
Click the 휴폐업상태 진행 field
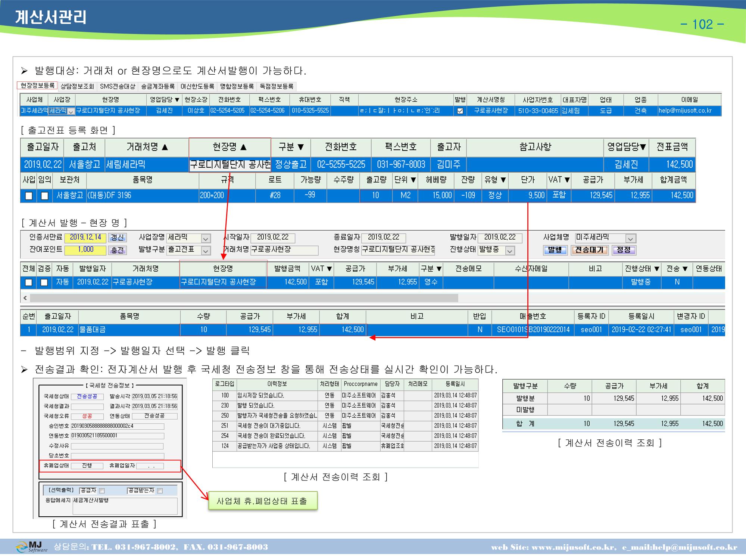87,466
